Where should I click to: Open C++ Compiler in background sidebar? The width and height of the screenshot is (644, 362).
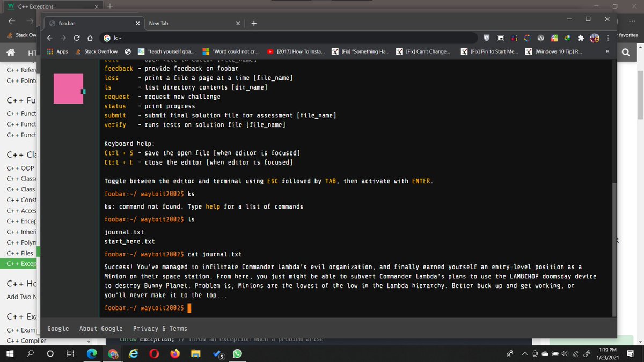[26, 341]
